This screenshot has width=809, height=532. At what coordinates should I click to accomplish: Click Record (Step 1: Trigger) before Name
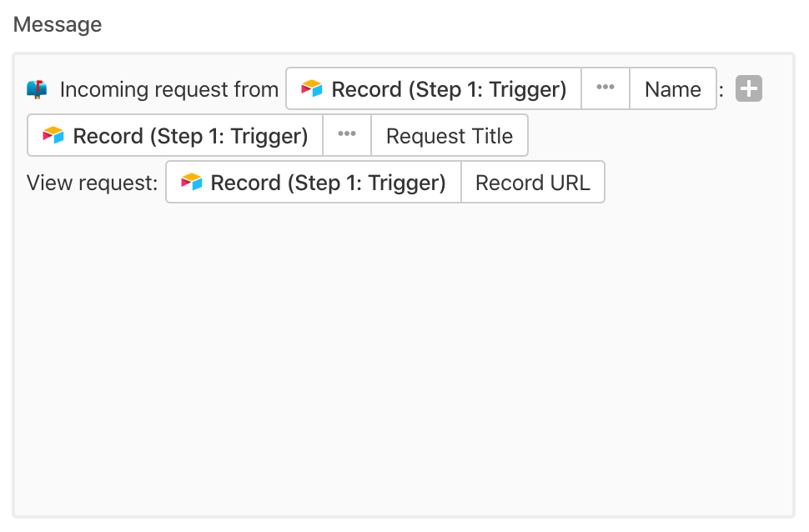449,89
